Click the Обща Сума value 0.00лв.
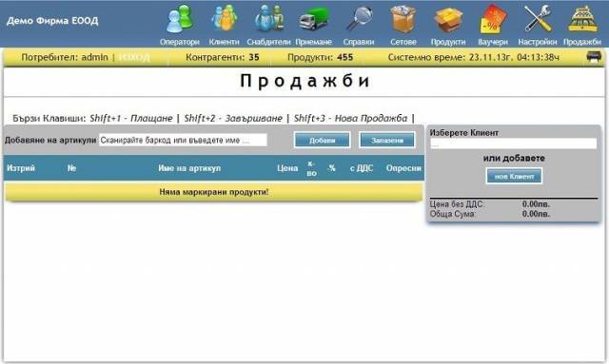609x364 pixels. [x=536, y=214]
